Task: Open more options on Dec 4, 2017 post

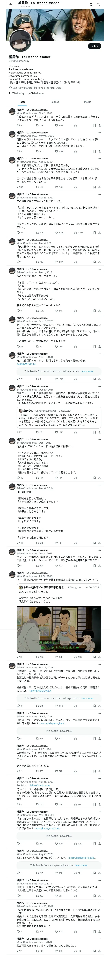Action: pos(99,550)
